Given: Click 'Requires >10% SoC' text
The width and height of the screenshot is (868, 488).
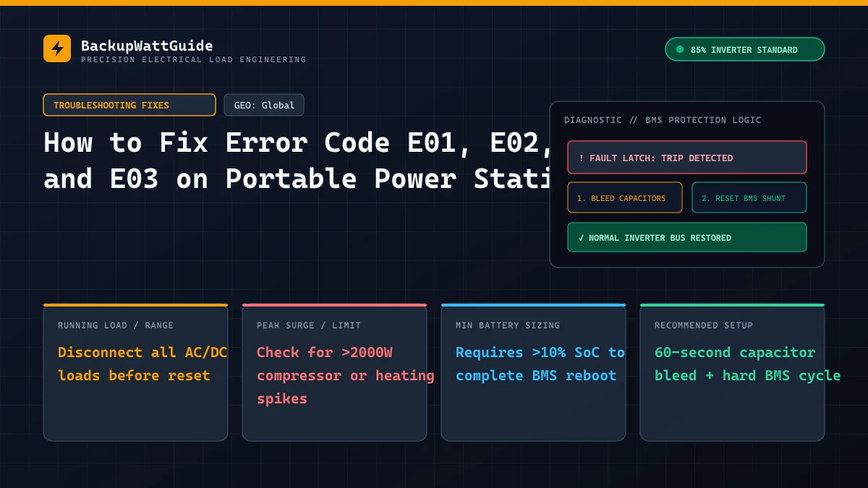Looking at the screenshot, I should click(540, 364).
